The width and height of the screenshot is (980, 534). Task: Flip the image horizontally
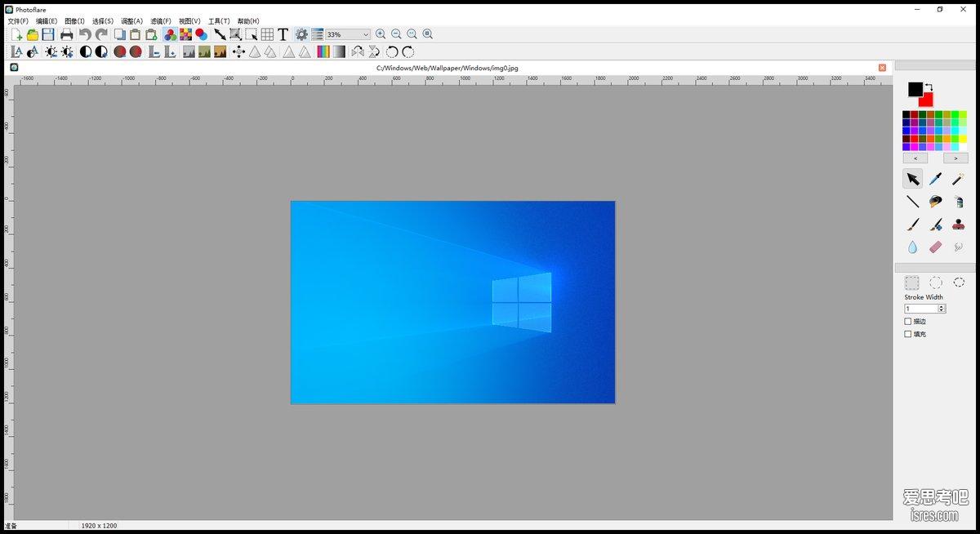tap(357, 51)
